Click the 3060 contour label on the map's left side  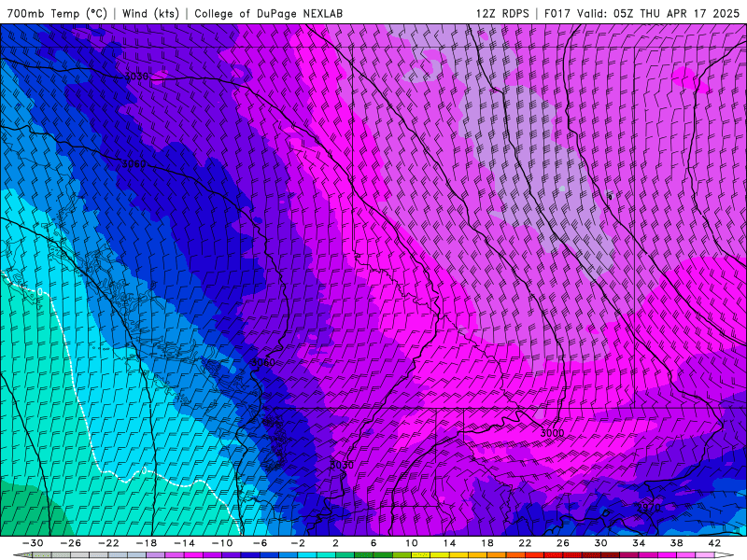134,164
